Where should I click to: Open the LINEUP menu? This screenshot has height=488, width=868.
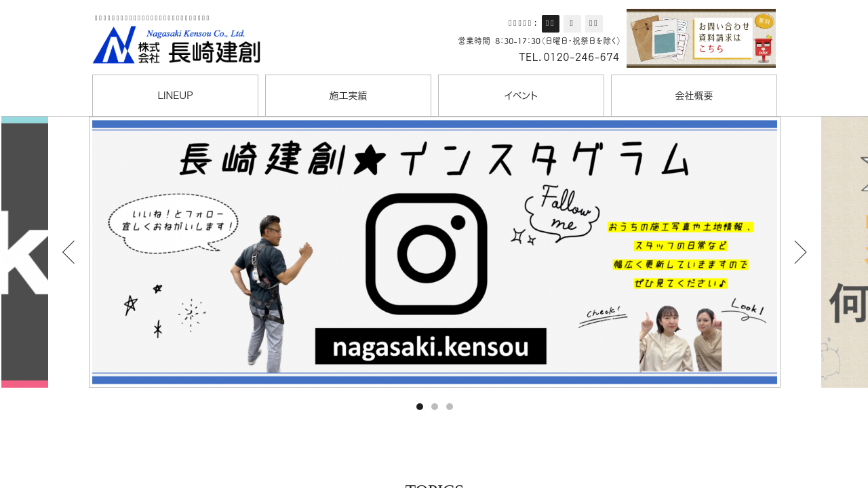pyautogui.click(x=175, y=96)
